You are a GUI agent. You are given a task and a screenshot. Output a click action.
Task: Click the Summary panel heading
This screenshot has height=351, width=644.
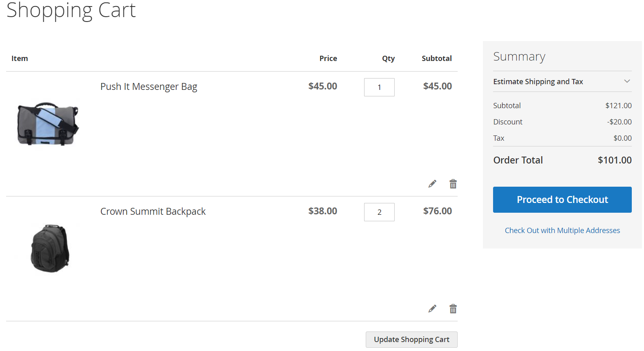coord(519,57)
